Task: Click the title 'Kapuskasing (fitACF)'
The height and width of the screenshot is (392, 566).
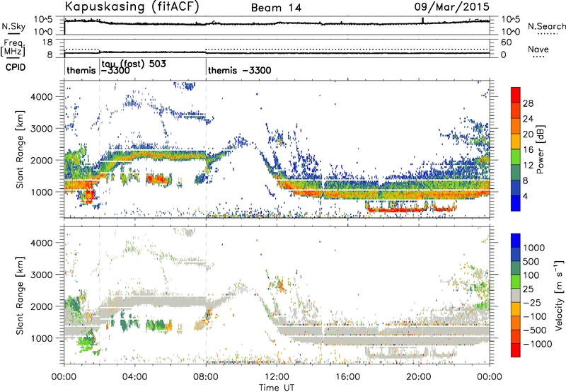Action: pyautogui.click(x=132, y=6)
